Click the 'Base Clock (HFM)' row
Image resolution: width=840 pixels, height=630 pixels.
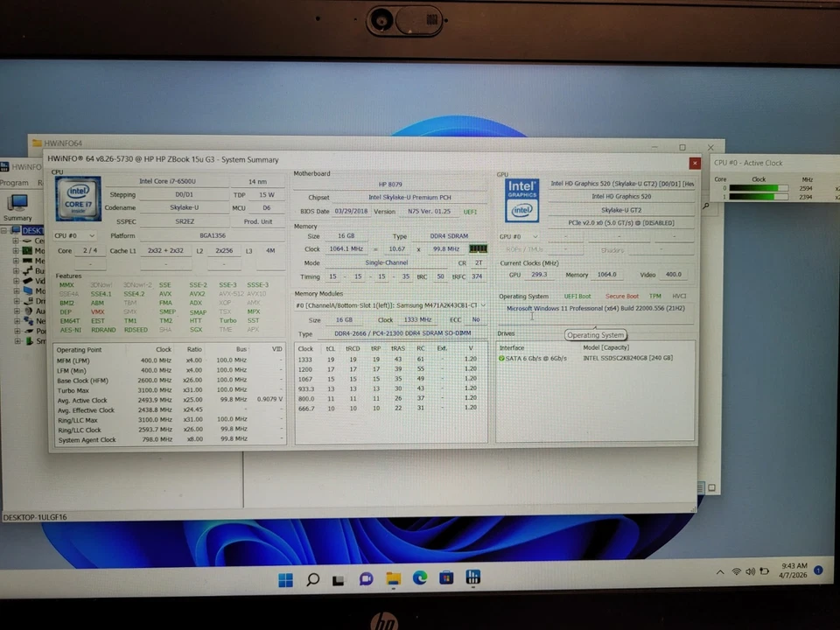point(169,381)
